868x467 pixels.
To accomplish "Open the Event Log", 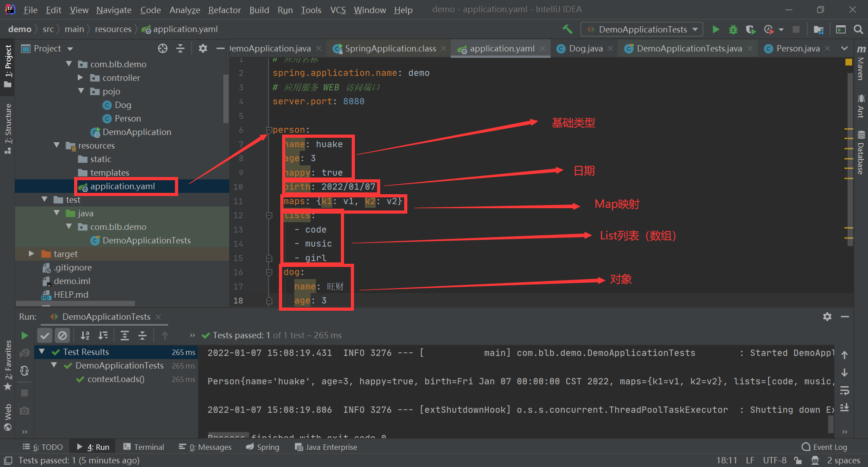I will 824,447.
